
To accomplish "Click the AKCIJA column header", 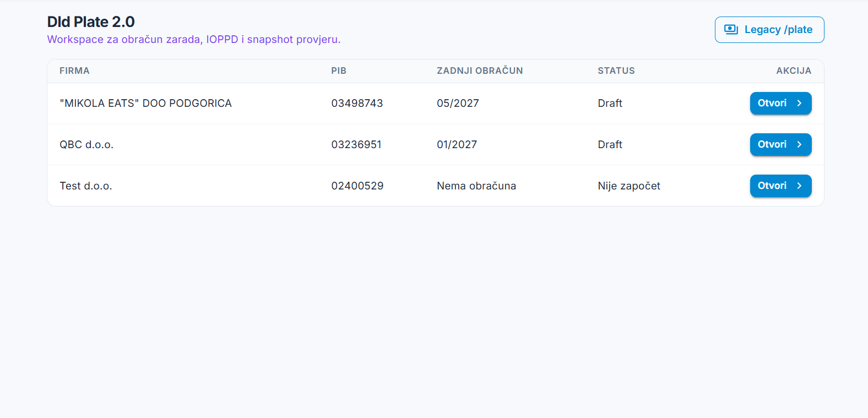I will [794, 70].
